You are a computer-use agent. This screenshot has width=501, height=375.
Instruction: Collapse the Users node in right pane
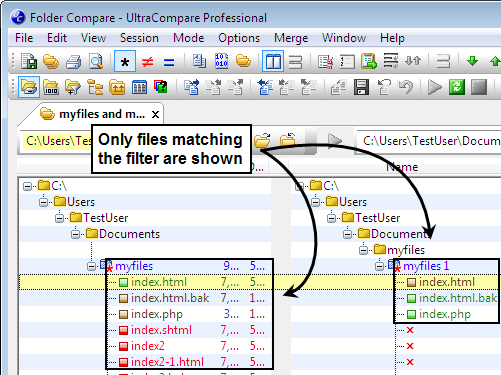click(315, 202)
